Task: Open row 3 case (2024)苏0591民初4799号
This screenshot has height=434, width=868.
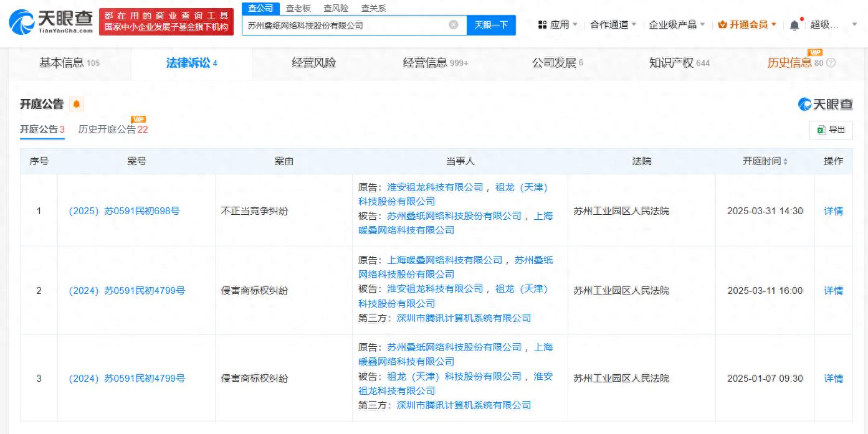Action: pos(126,379)
